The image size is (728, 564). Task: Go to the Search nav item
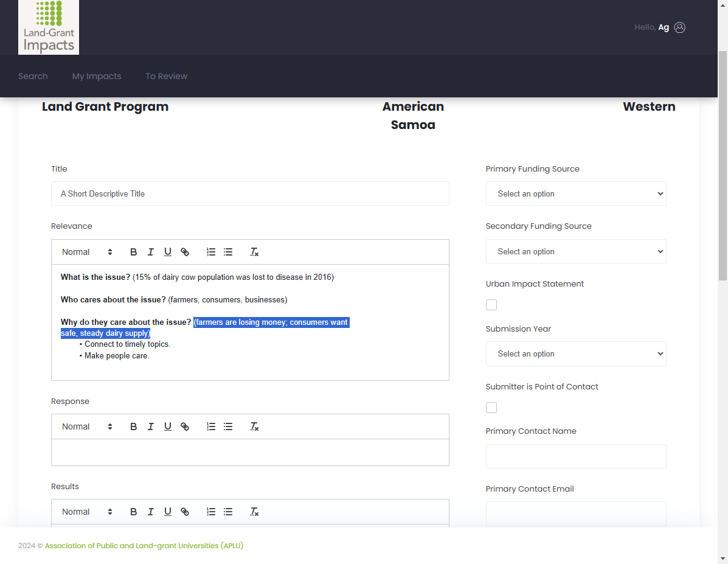click(33, 76)
